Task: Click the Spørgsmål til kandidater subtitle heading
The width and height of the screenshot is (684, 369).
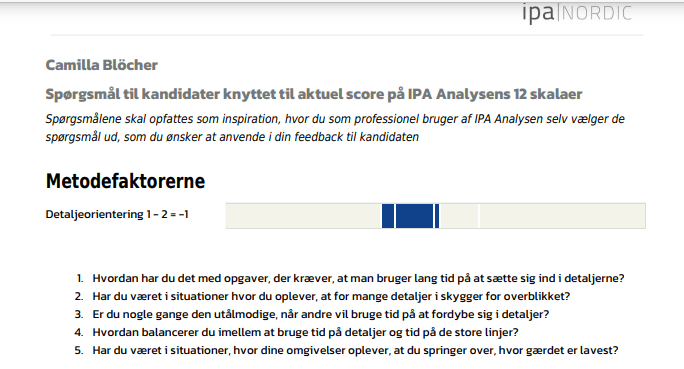Action: 314,94
